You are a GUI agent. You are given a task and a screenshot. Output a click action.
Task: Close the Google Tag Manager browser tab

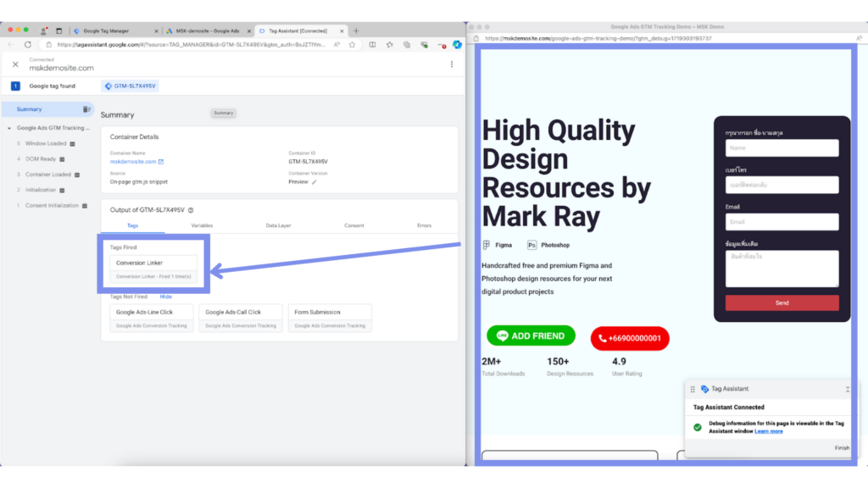tap(156, 31)
